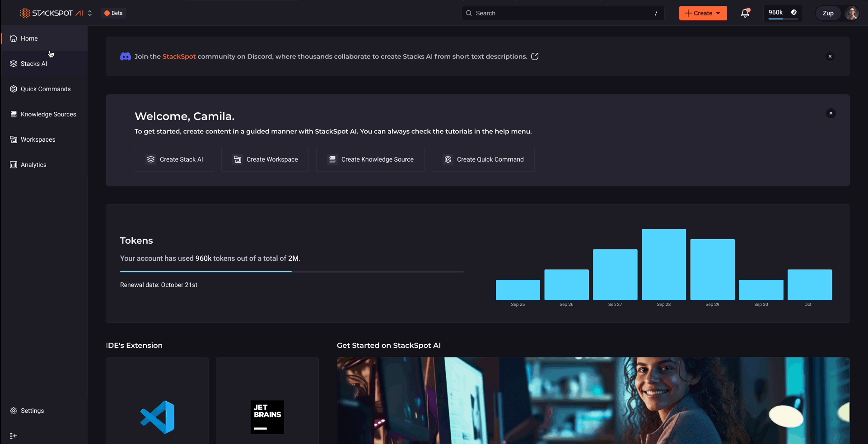Click the token usage progress bar
868x444 pixels.
click(x=292, y=272)
